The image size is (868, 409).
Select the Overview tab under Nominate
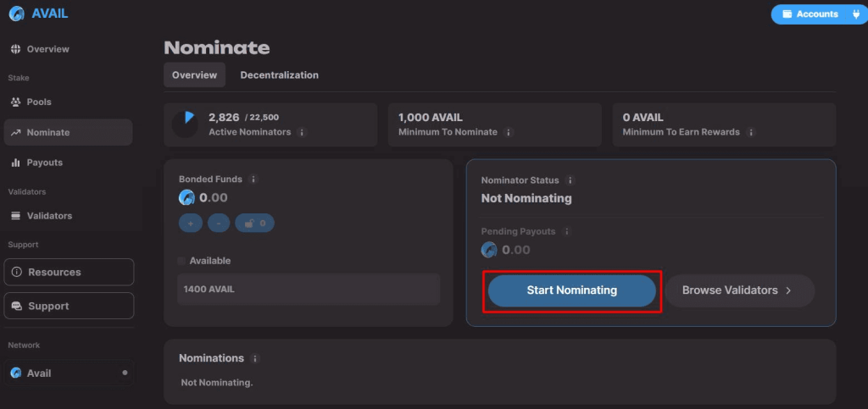coord(194,75)
